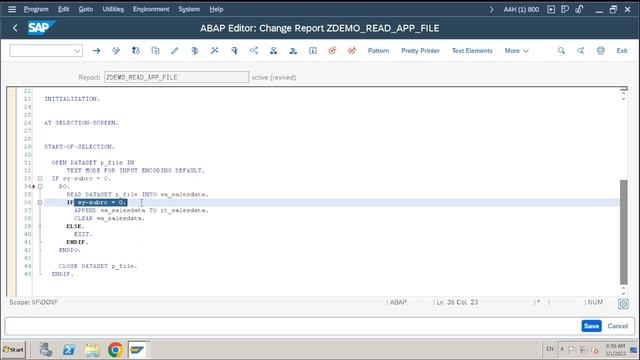This screenshot has height=360, width=640.
Task: Set the external breakpoint red icon
Action: (x=352, y=51)
